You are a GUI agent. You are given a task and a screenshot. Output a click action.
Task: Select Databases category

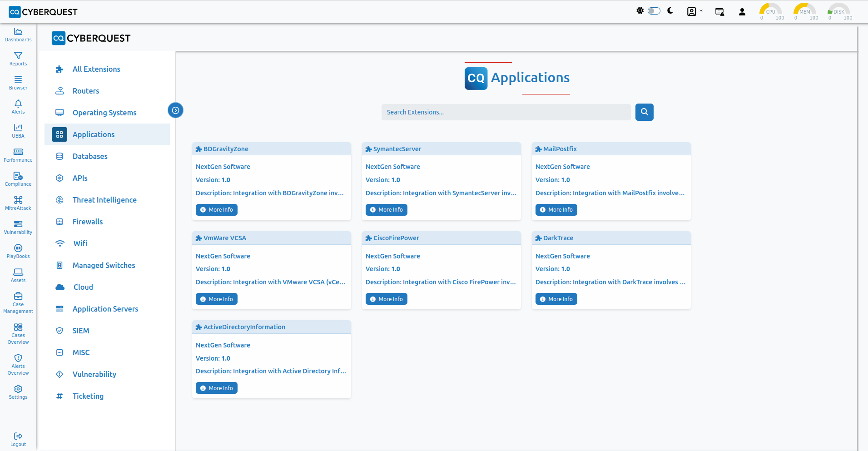click(107, 156)
